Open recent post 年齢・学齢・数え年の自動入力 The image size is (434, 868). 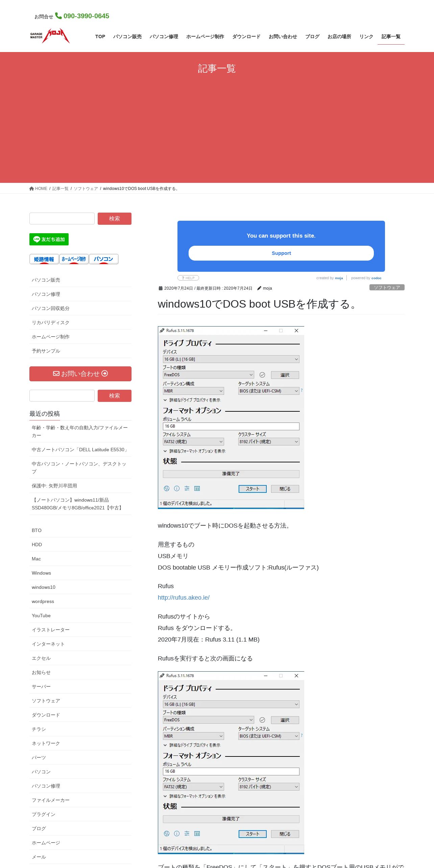(80, 432)
